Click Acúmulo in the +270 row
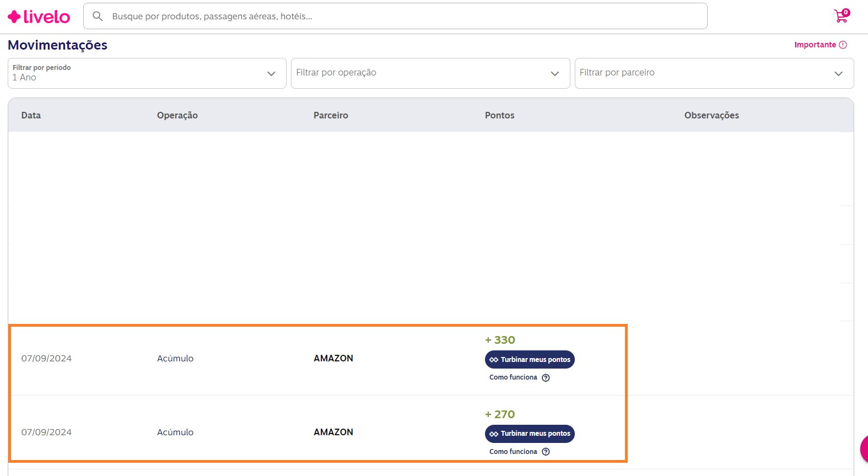This screenshot has height=476, width=868. click(x=175, y=432)
